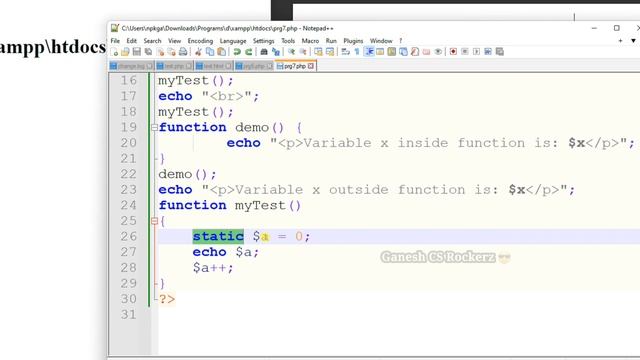The width and height of the screenshot is (640, 360).
Task: Undo the last edit with the green arrow
Action: pos(237,52)
